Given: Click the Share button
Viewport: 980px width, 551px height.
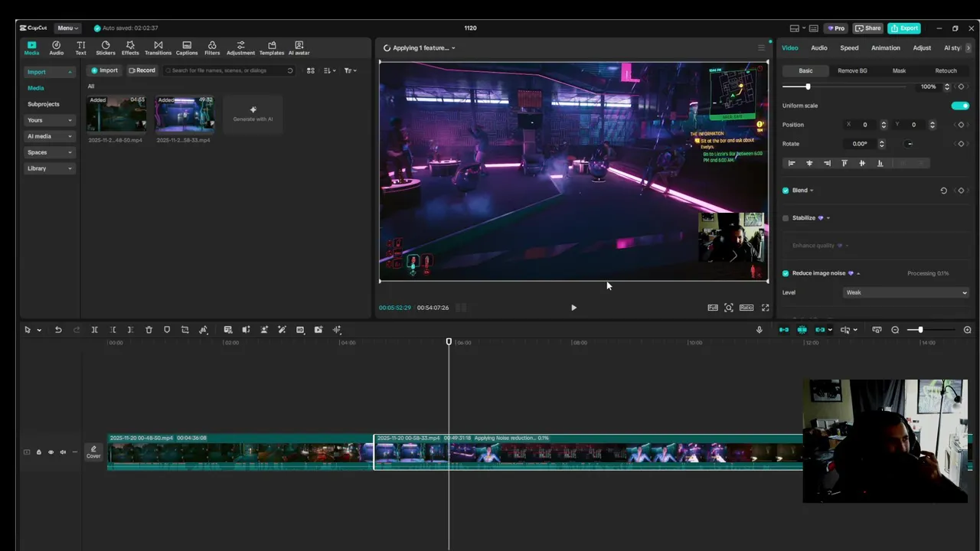Looking at the screenshot, I should pos(867,28).
